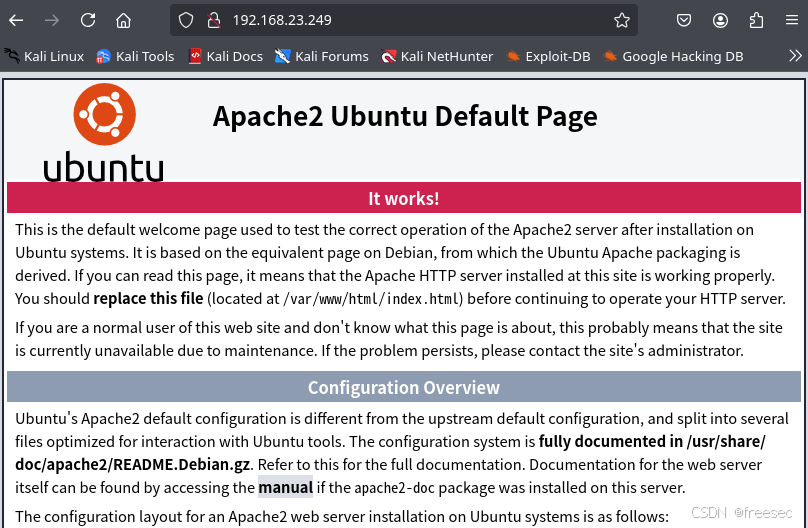Click the README.Debian.gz bold text

click(181, 465)
